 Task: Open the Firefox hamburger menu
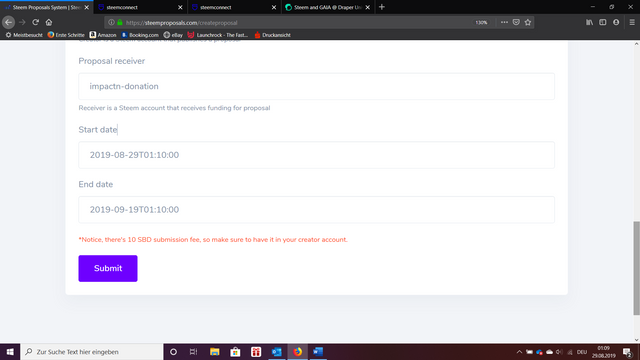pos(632,22)
